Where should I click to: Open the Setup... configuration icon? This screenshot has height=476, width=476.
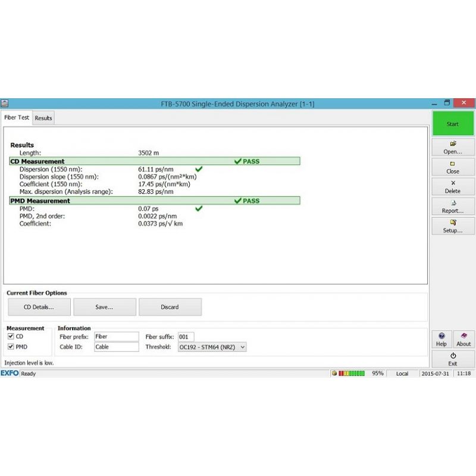pyautogui.click(x=453, y=226)
